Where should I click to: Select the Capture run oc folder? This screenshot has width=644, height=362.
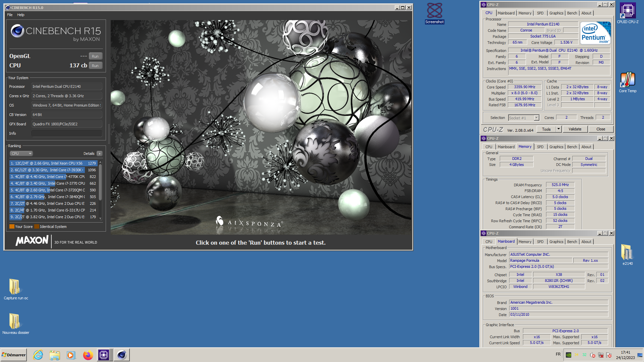pyautogui.click(x=16, y=289)
